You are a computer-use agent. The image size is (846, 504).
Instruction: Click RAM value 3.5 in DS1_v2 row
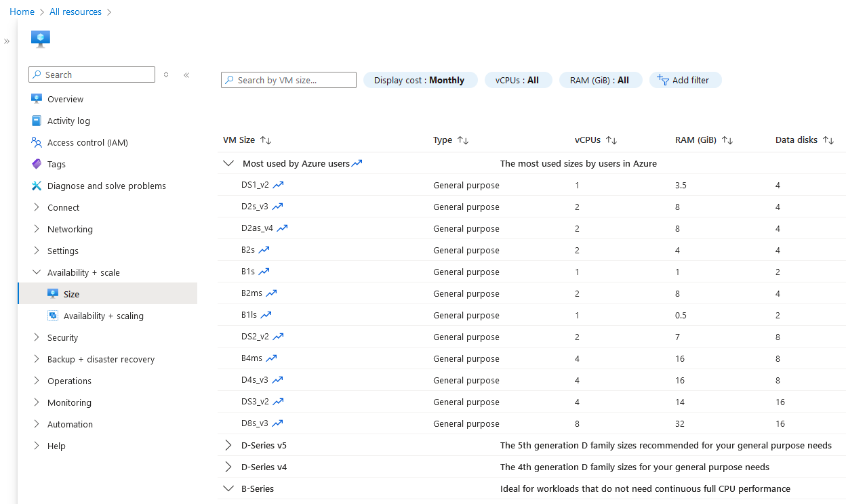coord(681,185)
